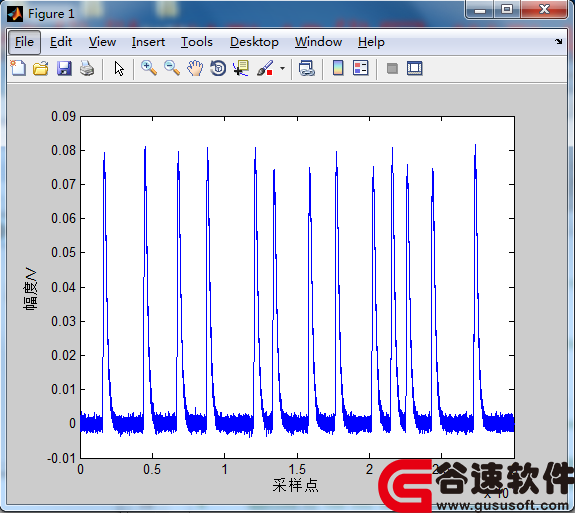The image size is (575, 513).
Task: Click the Show Plot Tools icon
Action: click(x=415, y=69)
